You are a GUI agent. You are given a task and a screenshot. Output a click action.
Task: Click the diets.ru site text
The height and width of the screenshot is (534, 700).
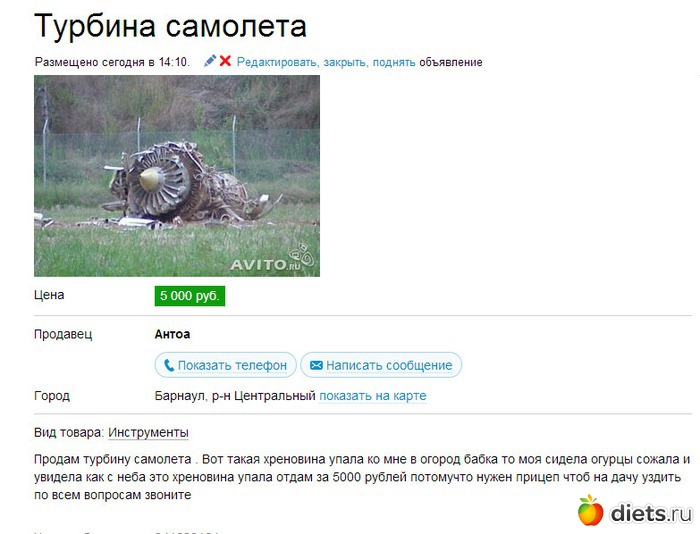click(651, 513)
